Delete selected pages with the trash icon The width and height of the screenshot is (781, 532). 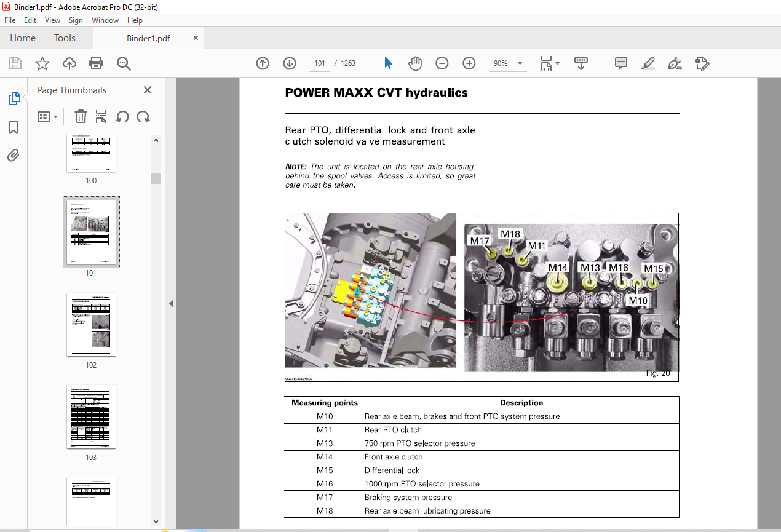click(81, 116)
